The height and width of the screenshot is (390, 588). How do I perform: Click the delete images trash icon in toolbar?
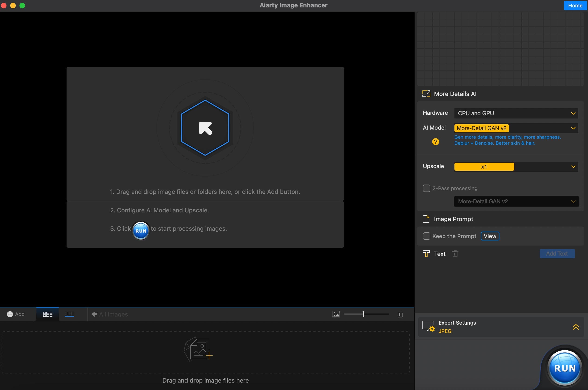(x=400, y=314)
